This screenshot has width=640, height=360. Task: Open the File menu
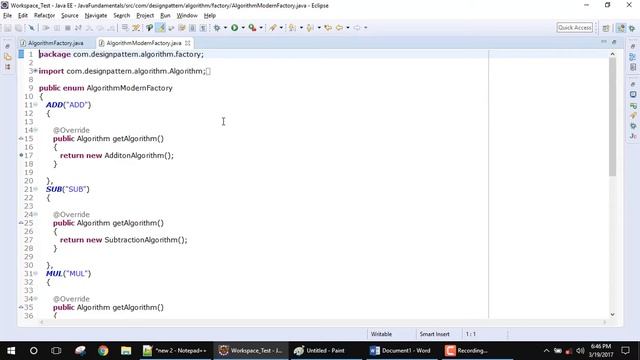coord(7,16)
